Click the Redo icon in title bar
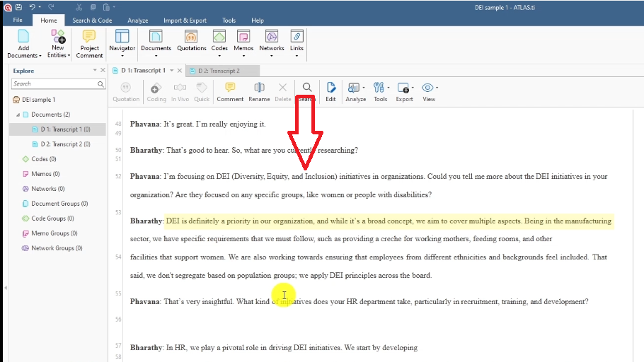Viewport: 644px width, 362px height. point(51,7)
